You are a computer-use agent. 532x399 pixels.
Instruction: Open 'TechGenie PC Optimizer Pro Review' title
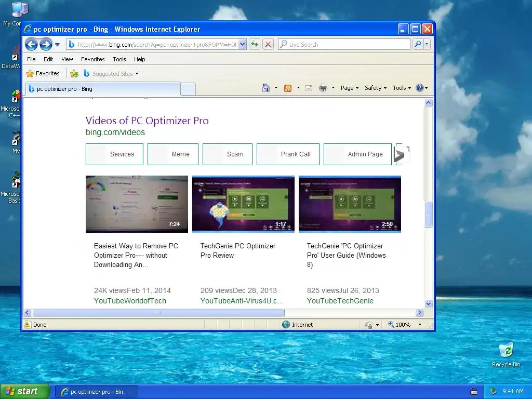pyautogui.click(x=238, y=250)
